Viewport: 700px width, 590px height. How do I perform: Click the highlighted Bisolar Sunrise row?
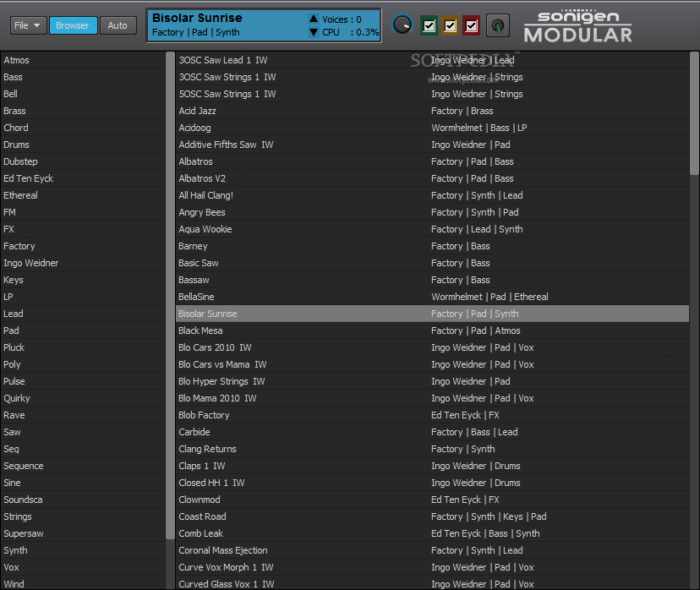click(433, 314)
